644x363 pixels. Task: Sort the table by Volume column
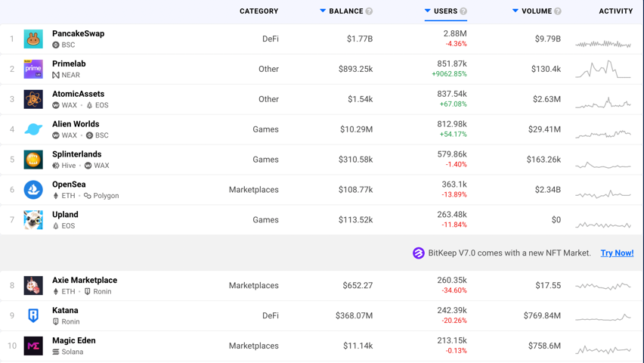[536, 11]
